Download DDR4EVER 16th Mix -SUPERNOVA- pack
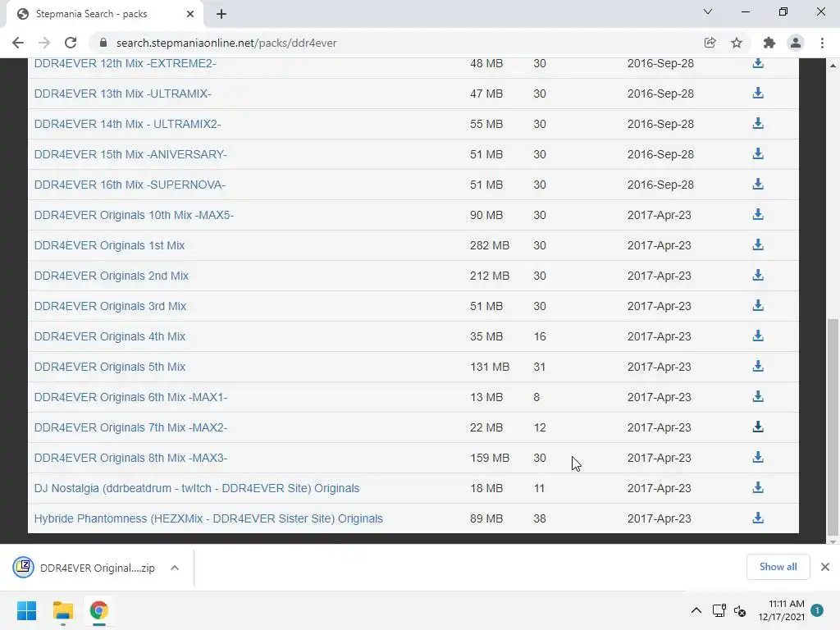Viewport: 840px width, 630px height. (x=757, y=185)
